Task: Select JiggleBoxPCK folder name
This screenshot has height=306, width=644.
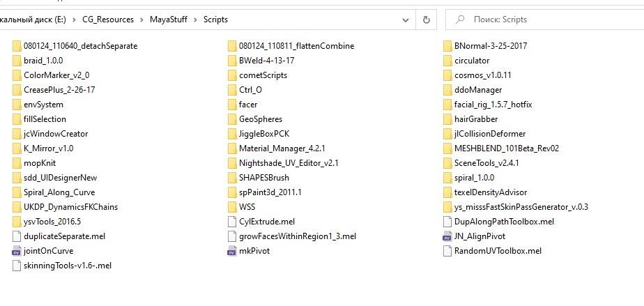Action: coord(265,134)
